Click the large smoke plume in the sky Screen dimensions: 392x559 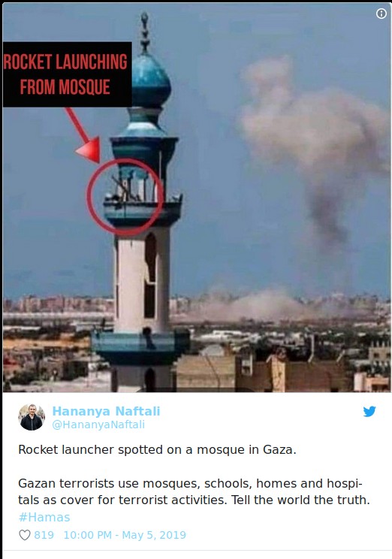[x=315, y=143]
